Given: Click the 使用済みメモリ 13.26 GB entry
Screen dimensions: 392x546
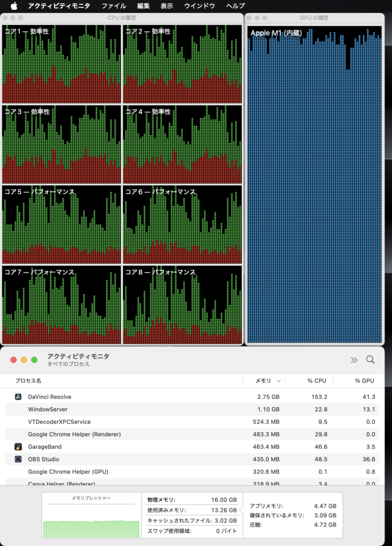Looking at the screenshot, I should click(x=192, y=510).
